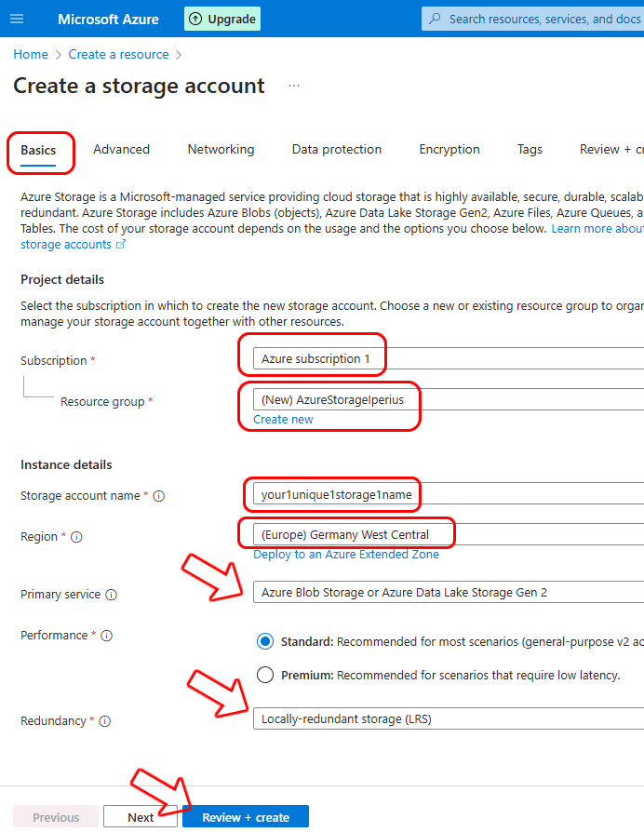Open the Encryption tab
Viewport: 644px width, 832px height.
pos(449,150)
